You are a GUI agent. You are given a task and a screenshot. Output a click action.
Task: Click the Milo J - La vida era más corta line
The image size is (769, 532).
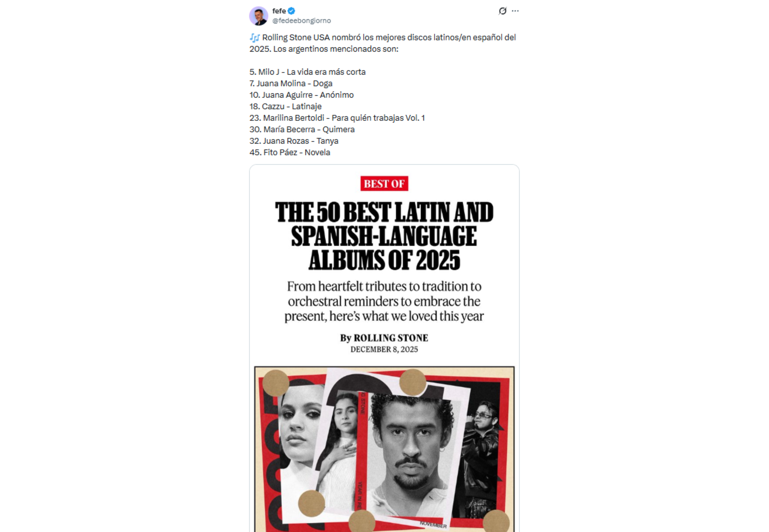pyautogui.click(x=307, y=72)
